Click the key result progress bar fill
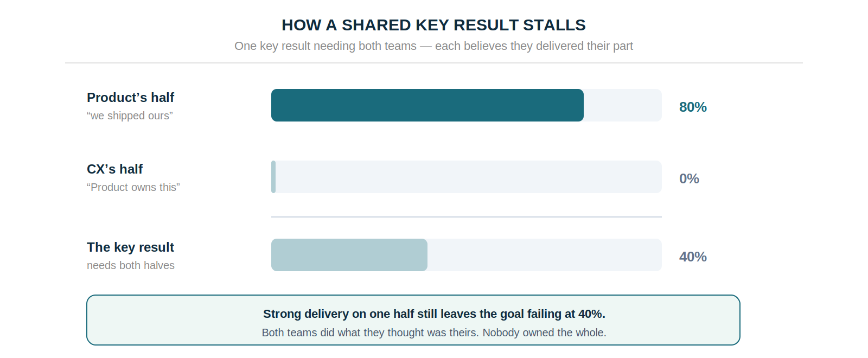The image size is (868, 358). tap(349, 255)
